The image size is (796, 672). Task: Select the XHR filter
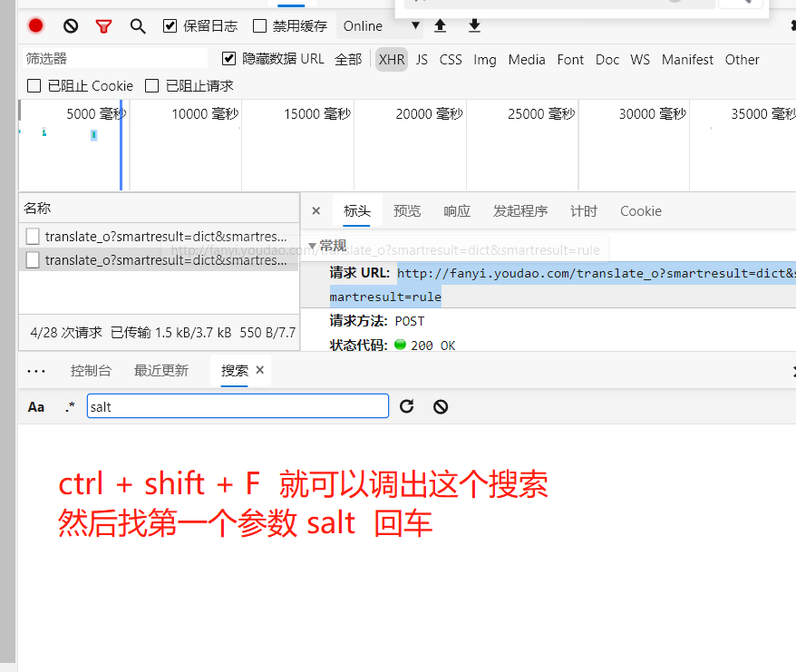tap(392, 60)
